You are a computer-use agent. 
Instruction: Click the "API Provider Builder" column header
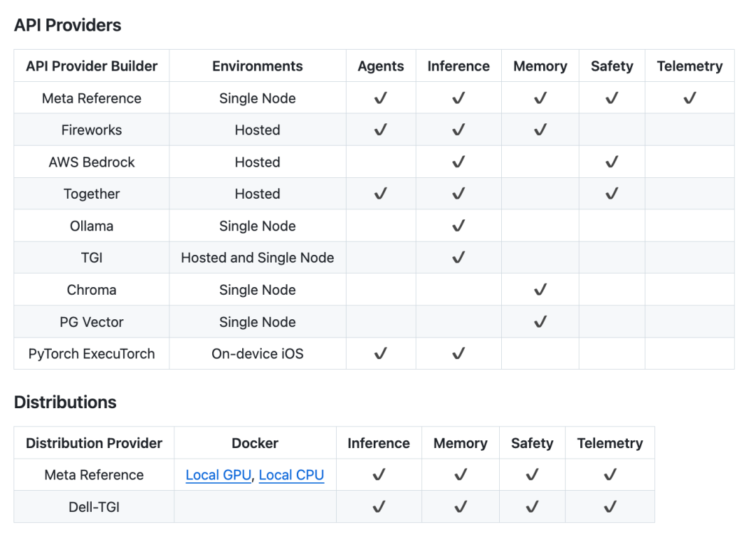pos(92,66)
